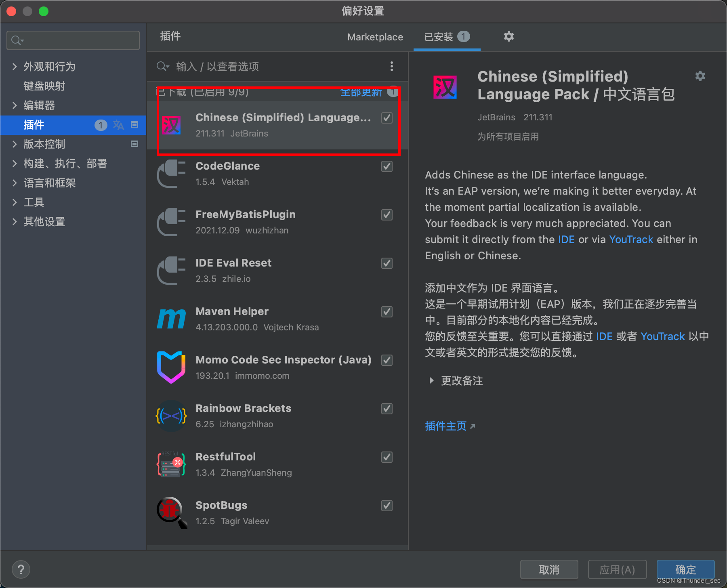Select the SpotBugs plugin row

click(x=277, y=513)
